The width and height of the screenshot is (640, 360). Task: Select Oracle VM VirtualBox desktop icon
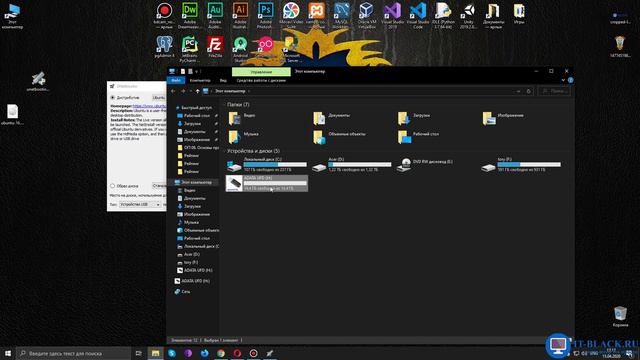(367, 16)
